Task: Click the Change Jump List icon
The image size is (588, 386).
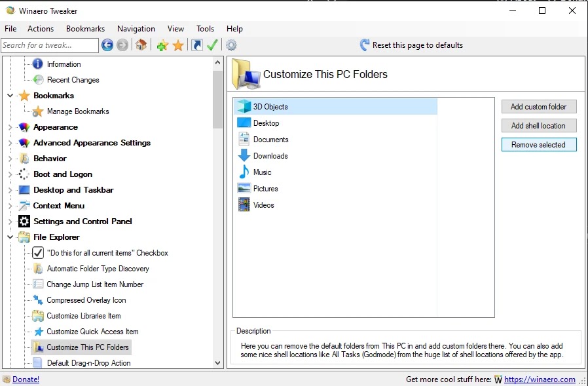Action: 38,284
